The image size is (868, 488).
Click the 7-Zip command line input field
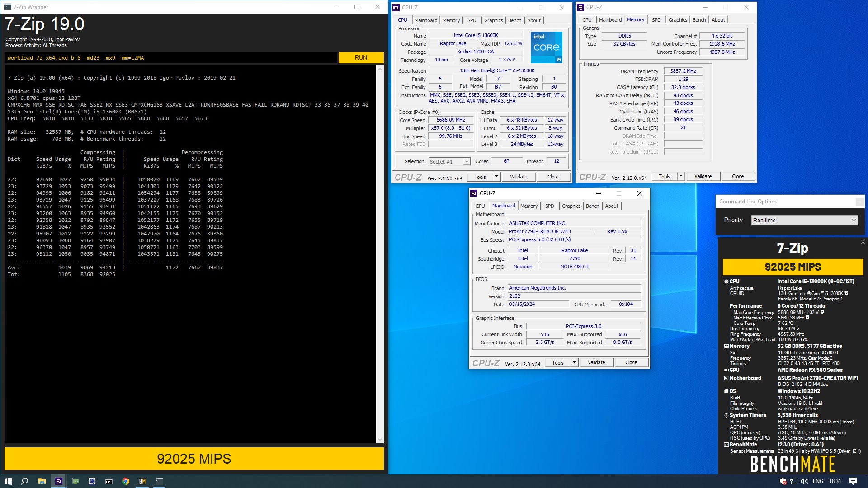[171, 58]
